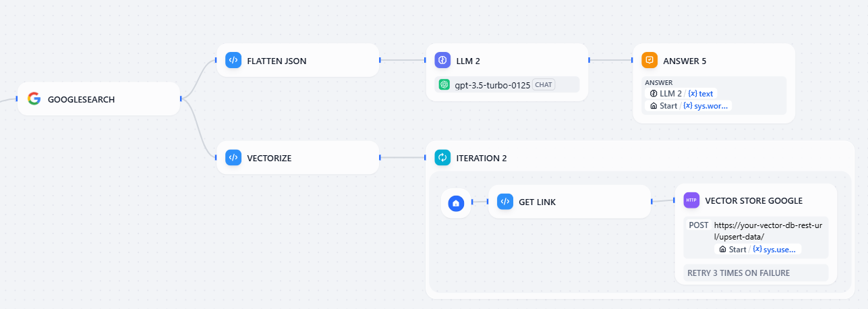Click the blue home start icon
This screenshot has width=868, height=309.
(456, 202)
